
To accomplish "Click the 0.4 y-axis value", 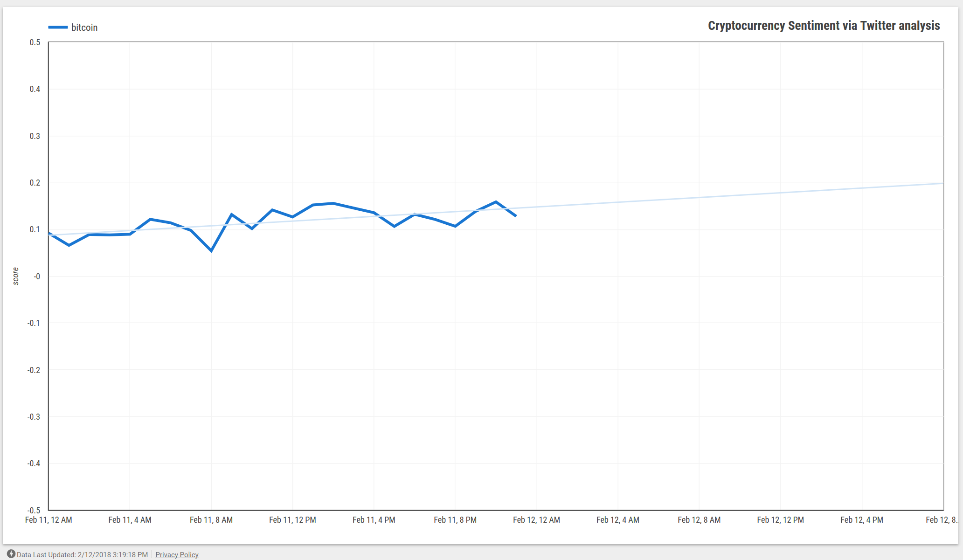I will click(35, 89).
